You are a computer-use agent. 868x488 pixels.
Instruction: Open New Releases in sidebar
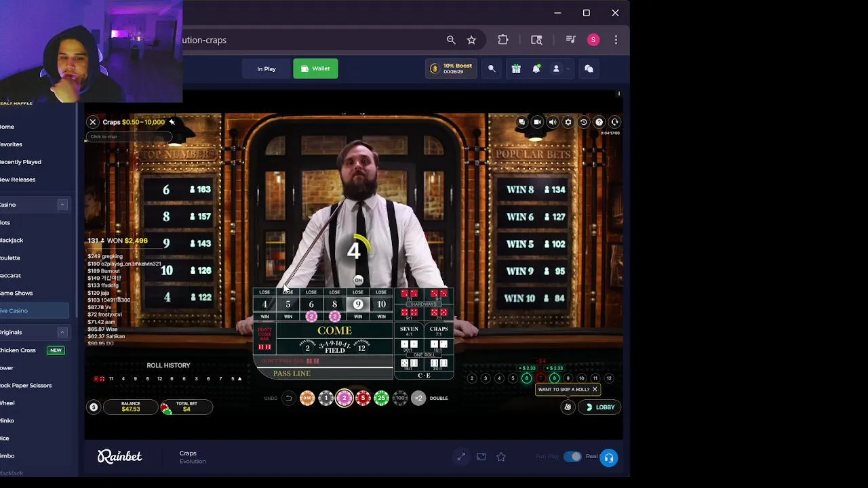(18, 180)
